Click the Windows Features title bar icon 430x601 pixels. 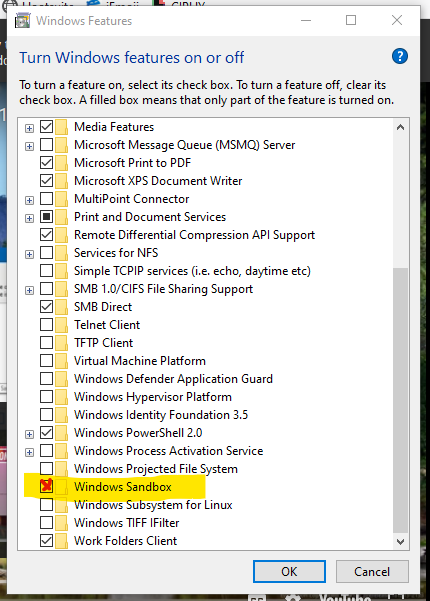click(22, 20)
